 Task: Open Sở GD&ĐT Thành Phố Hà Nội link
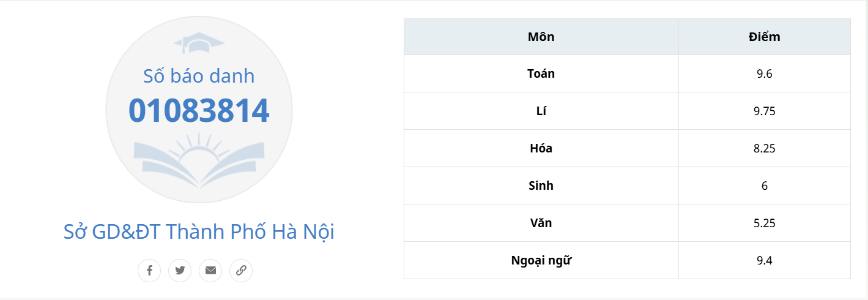click(x=199, y=232)
